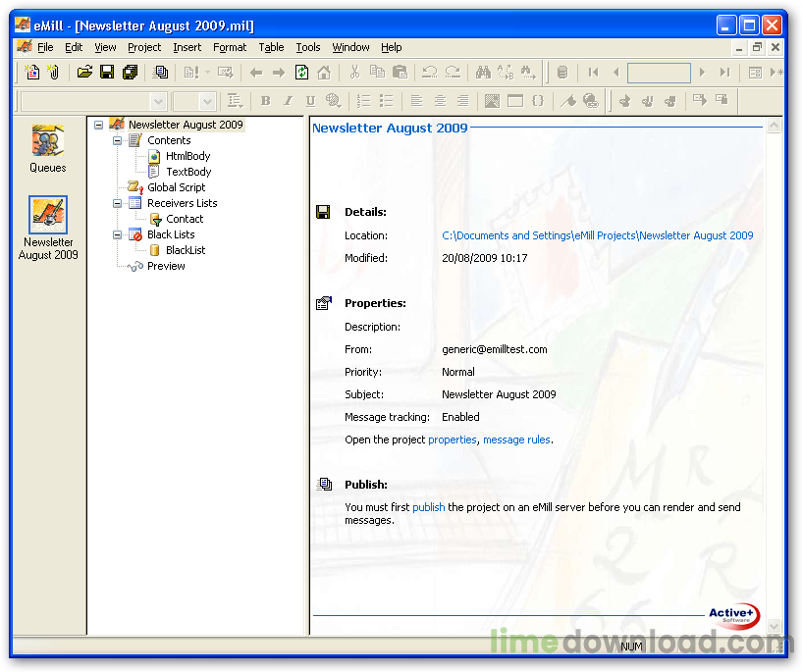Toggle Italic formatting button
The image size is (802, 672).
tap(288, 101)
